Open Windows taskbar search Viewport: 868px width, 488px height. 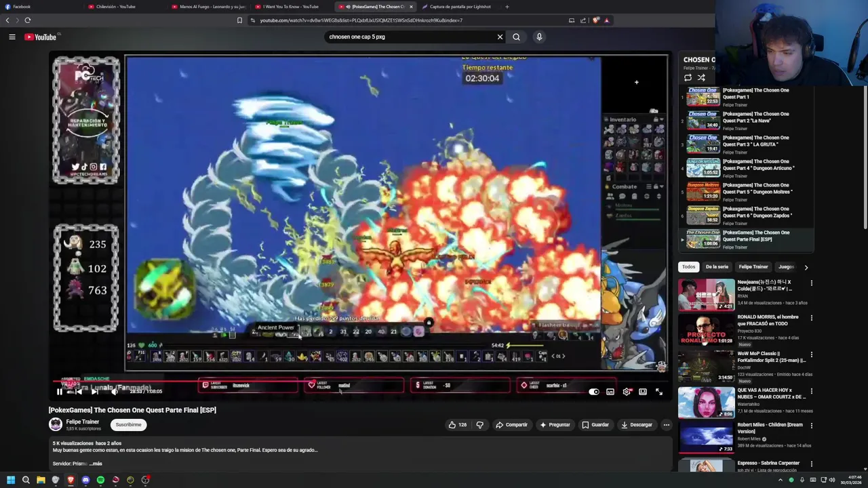[26, 480]
